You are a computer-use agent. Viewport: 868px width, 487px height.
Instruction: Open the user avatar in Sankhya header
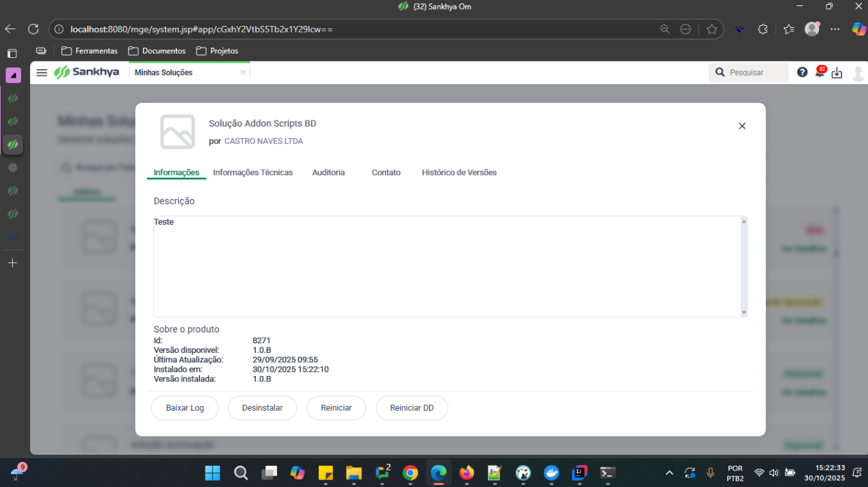point(858,73)
